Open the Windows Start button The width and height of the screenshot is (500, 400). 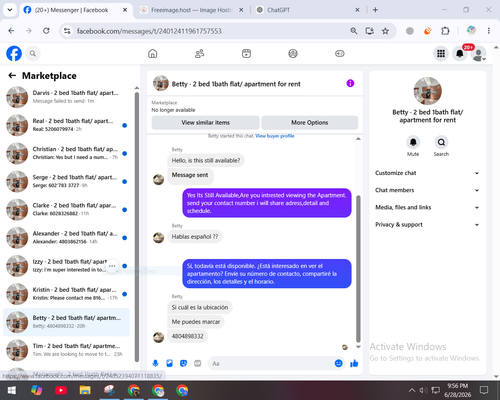point(12,390)
